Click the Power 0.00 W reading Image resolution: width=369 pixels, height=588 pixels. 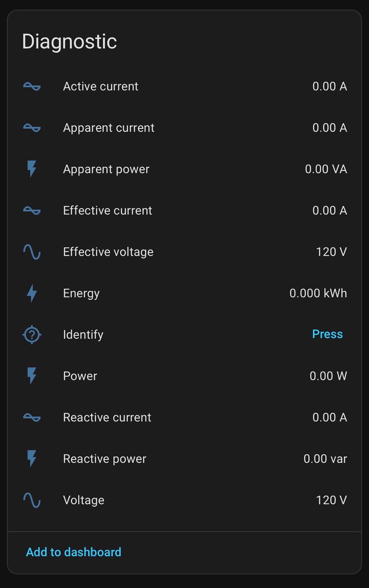(x=328, y=376)
